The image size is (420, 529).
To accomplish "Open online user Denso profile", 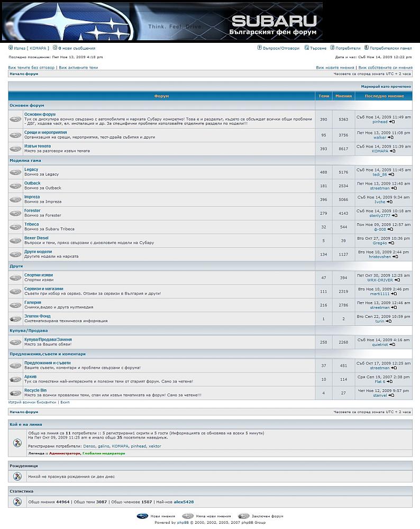I will click(89, 446).
